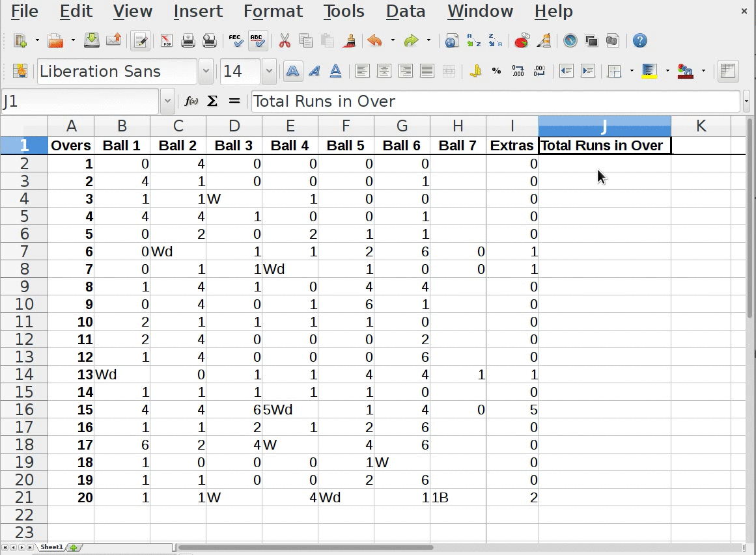Apply the yellow background color
756x555 pixels.
coord(649,71)
